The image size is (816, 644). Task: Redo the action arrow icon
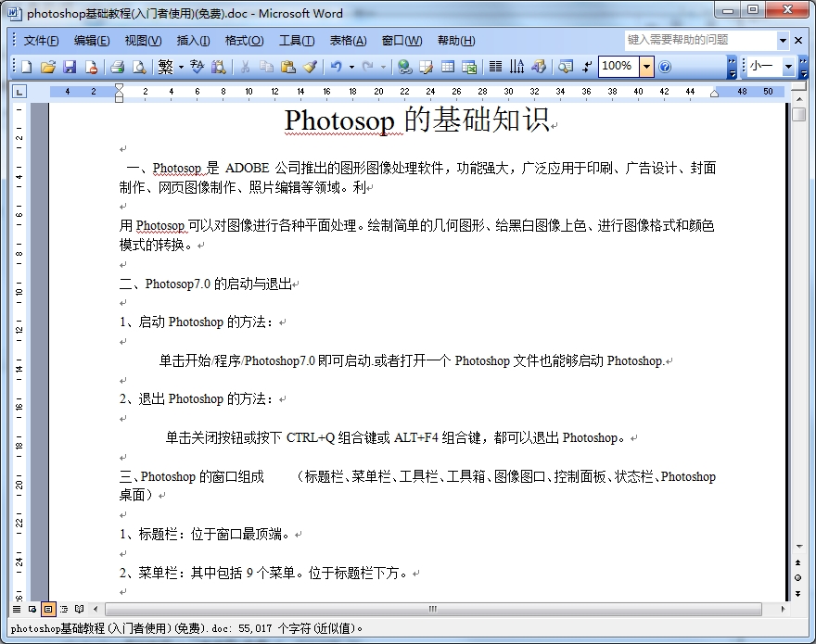368,67
